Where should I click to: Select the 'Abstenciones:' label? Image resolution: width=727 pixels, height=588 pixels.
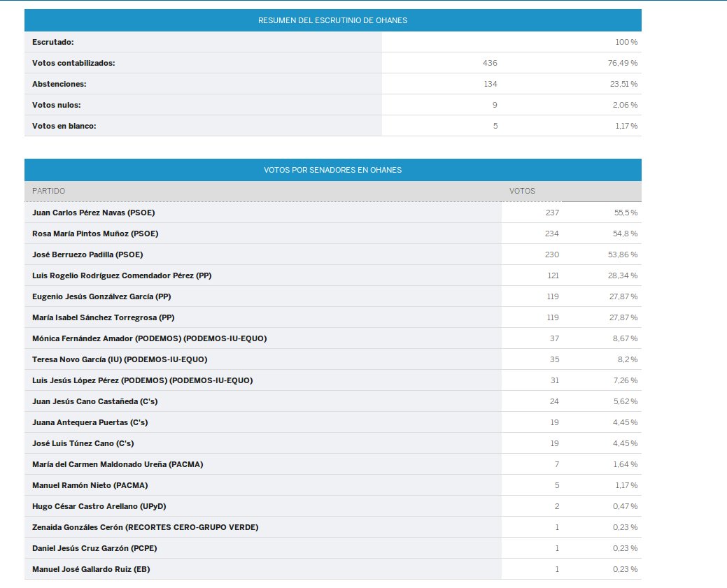(59, 84)
